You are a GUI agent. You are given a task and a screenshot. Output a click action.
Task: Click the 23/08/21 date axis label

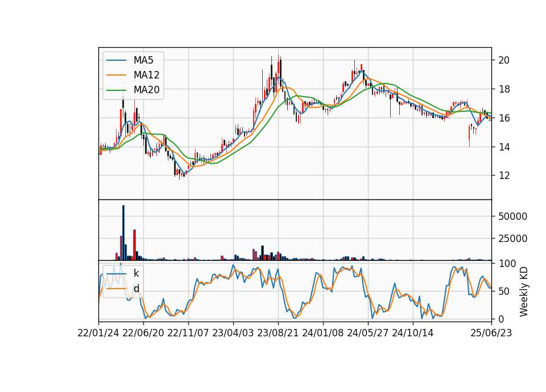278,333
